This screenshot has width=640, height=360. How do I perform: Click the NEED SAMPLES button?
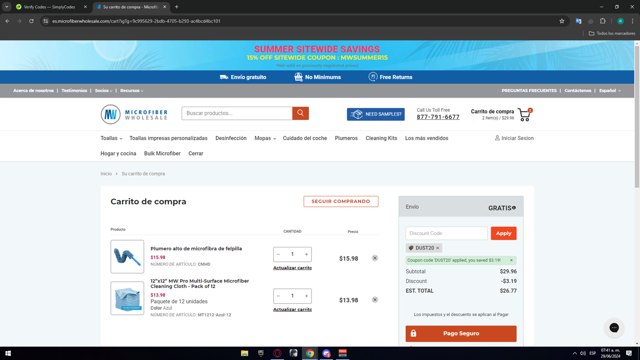pos(376,114)
